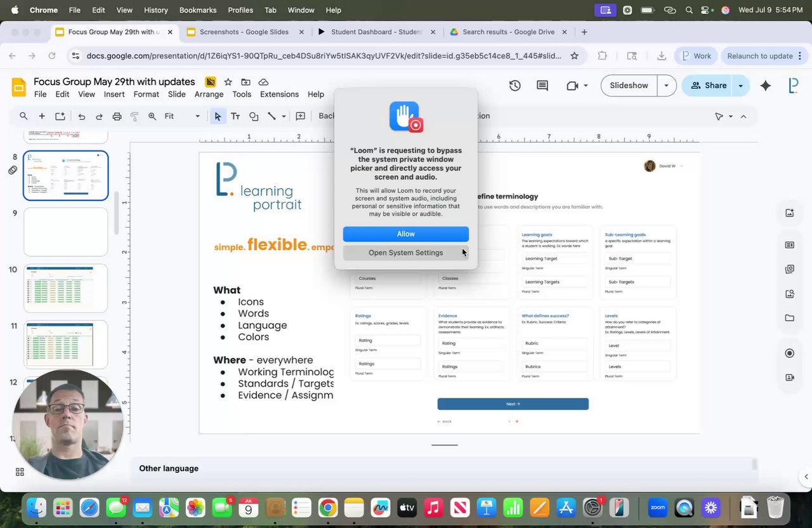This screenshot has height=528, width=812.
Task: Reload the Chrome page
Action: pyautogui.click(x=52, y=56)
